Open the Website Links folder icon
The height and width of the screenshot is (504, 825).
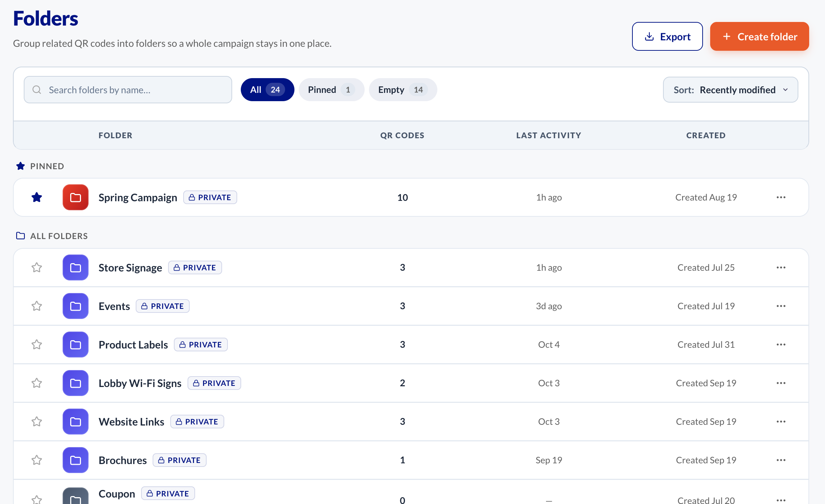coord(76,422)
